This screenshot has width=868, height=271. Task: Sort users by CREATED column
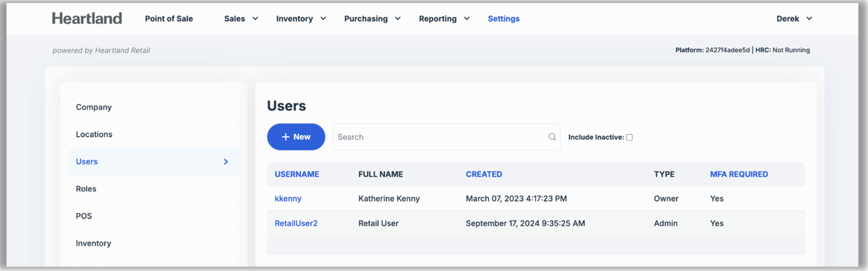pyautogui.click(x=483, y=174)
